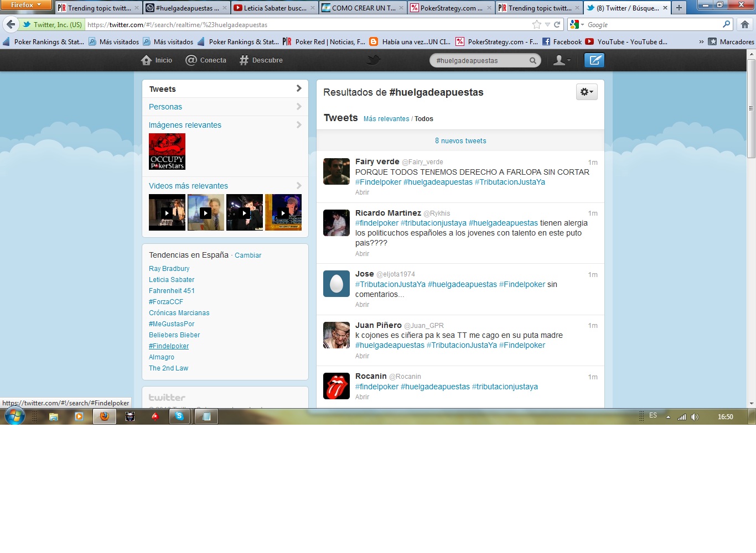
Task: Open @Rykhis user handle
Action: click(x=437, y=213)
